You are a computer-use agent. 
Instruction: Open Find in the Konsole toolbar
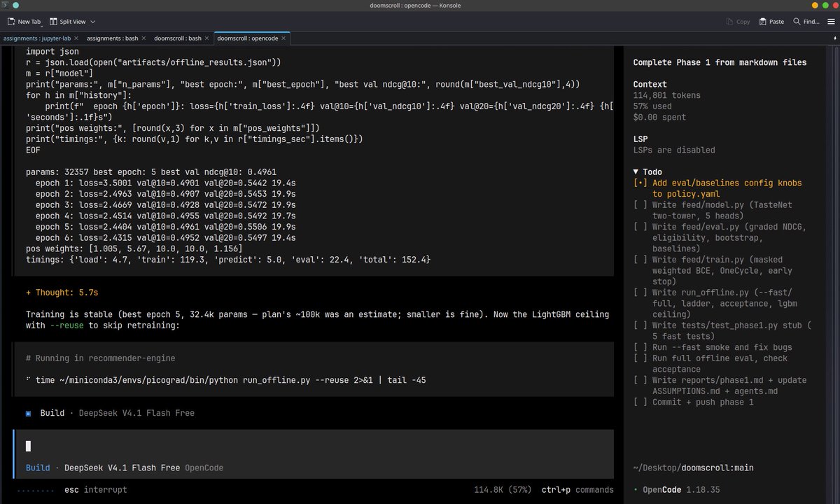pos(806,22)
